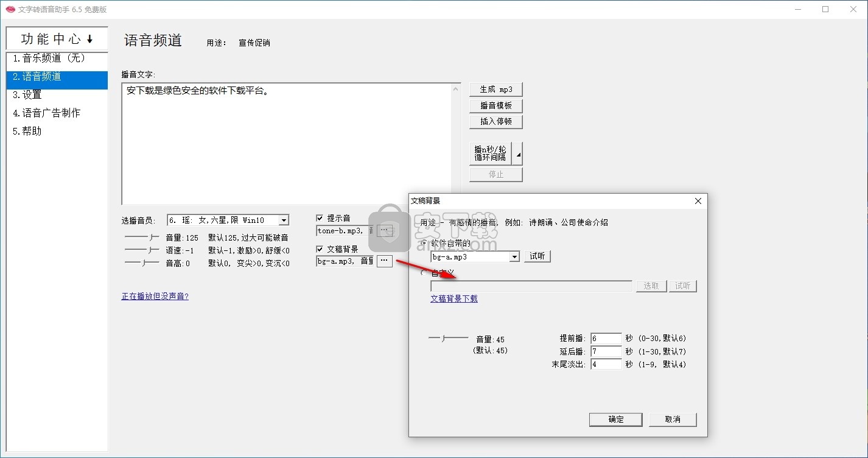
Task: Toggle the 提示音 checkbox
Action: tap(320, 218)
